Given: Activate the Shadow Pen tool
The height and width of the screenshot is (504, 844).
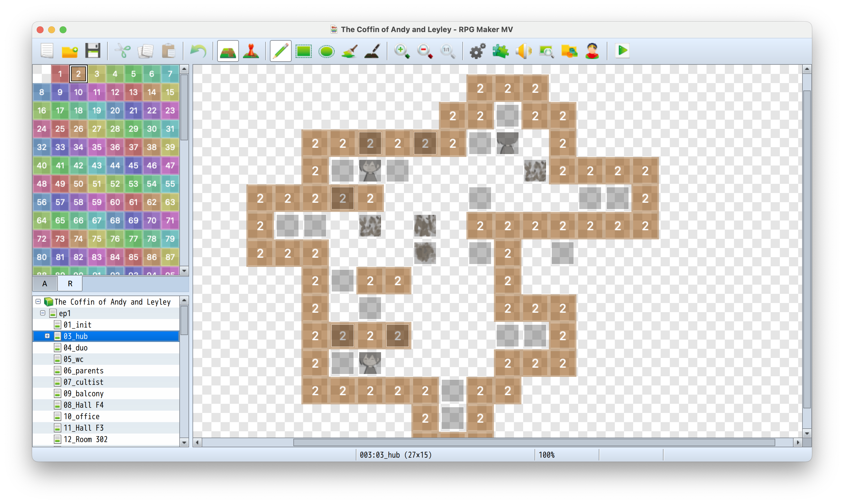Looking at the screenshot, I should [372, 51].
